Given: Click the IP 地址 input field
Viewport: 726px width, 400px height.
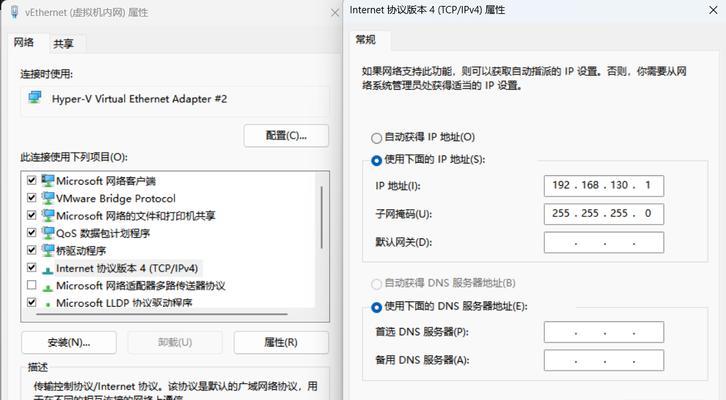Looking at the screenshot, I should click(604, 186).
